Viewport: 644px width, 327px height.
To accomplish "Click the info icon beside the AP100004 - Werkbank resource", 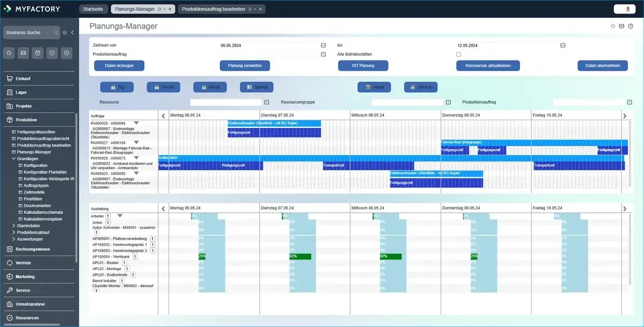I will pyautogui.click(x=135, y=257).
